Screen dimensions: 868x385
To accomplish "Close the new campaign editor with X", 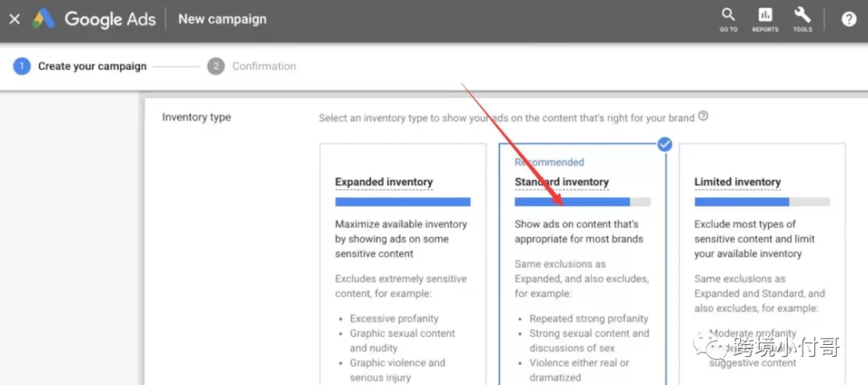I will click(x=15, y=19).
